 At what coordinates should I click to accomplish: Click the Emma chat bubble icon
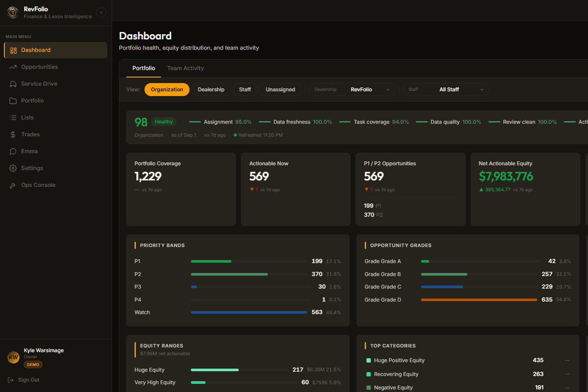click(13, 151)
